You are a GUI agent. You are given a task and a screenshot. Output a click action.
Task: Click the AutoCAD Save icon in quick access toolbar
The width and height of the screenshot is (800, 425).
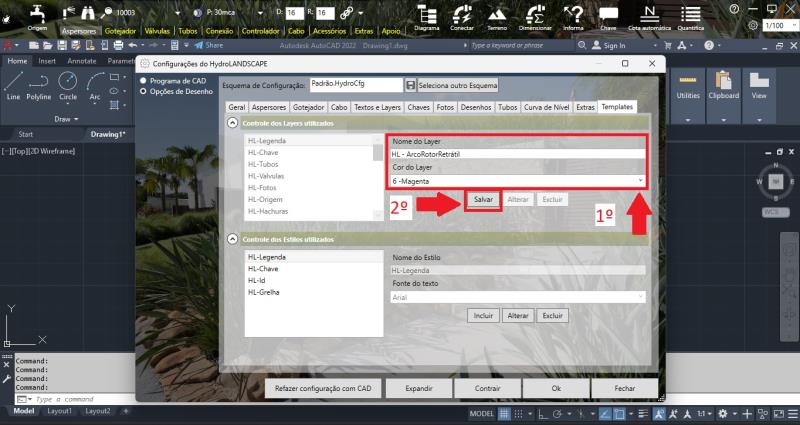pos(62,45)
